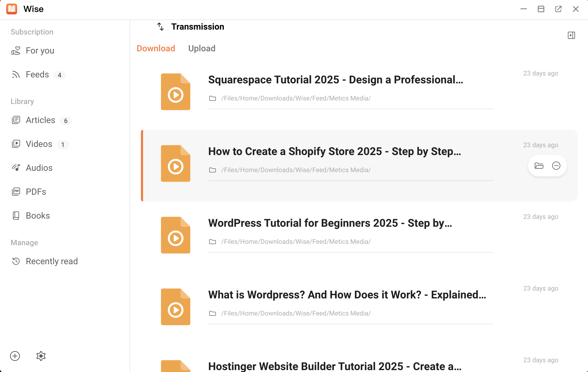
Task: Click the panel layout toggle icon top right
Action: click(572, 35)
